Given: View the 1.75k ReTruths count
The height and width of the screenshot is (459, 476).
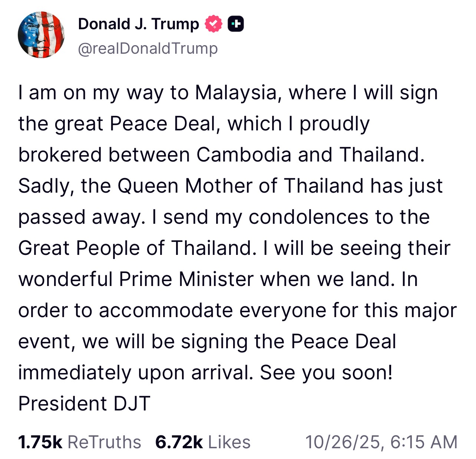Looking at the screenshot, I should tap(40, 442).
